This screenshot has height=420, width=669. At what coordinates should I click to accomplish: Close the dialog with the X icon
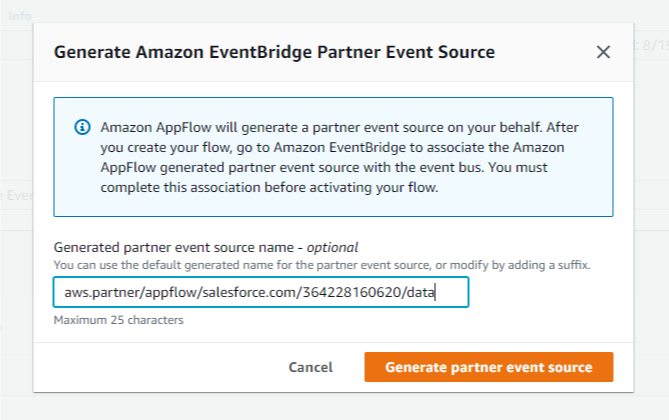[x=603, y=52]
